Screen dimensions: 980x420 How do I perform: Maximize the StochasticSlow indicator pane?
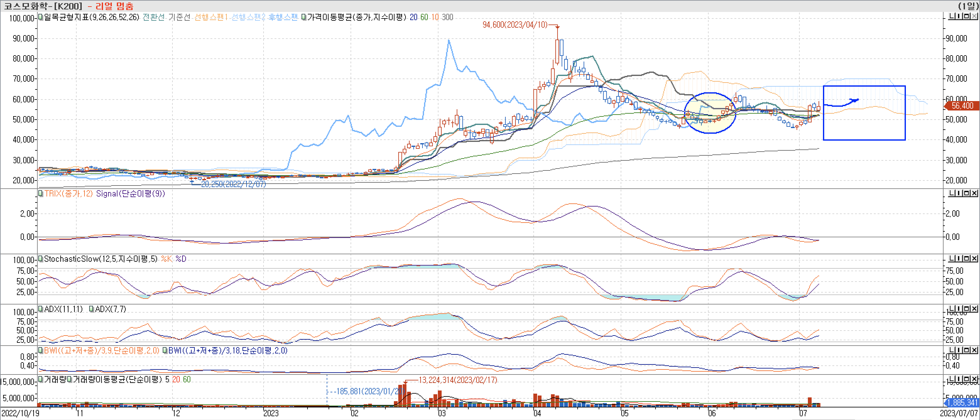point(967,258)
